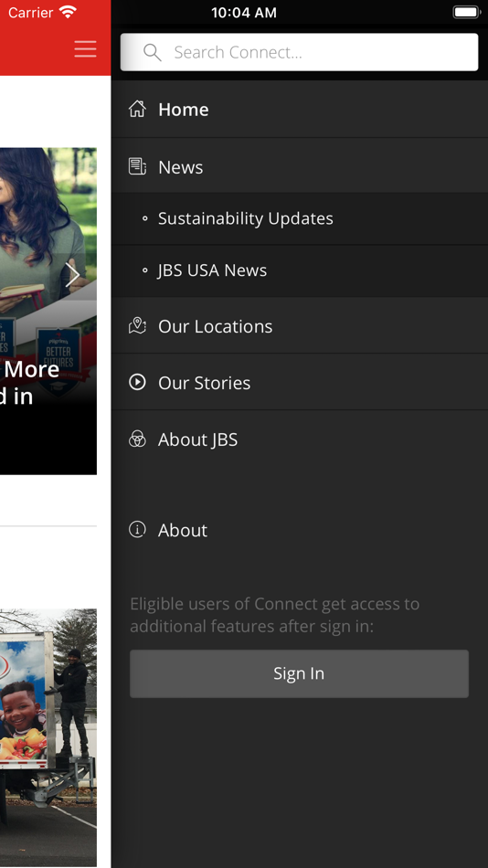Click the 10:04 AM clock

pos(244,12)
